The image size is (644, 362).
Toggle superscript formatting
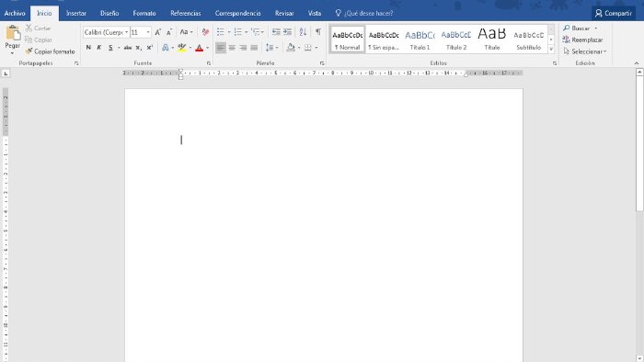150,48
